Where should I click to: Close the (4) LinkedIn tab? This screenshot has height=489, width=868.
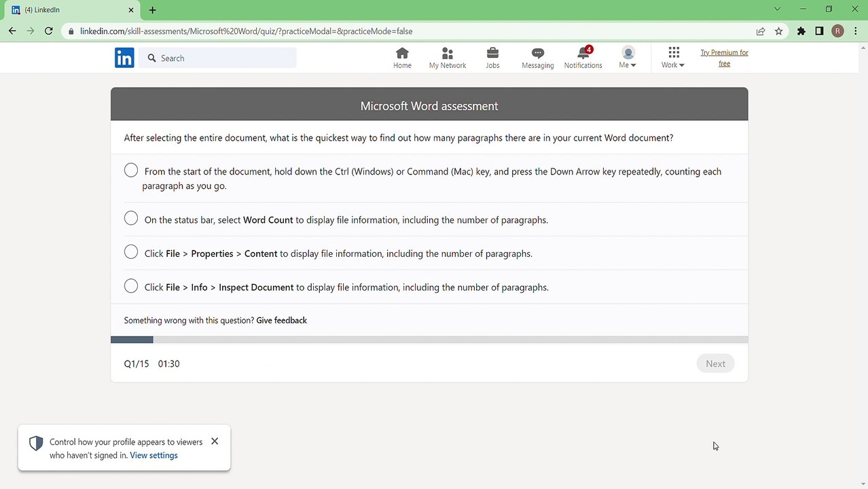tap(131, 10)
